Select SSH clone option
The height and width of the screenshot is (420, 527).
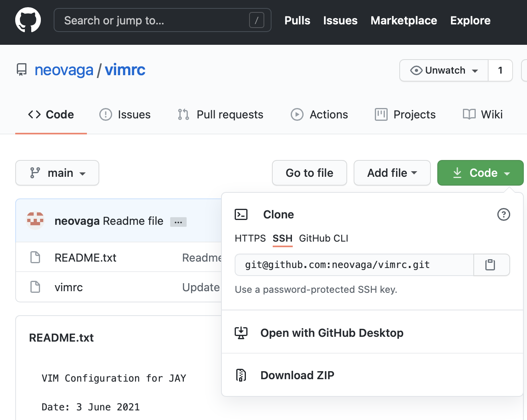(x=282, y=238)
